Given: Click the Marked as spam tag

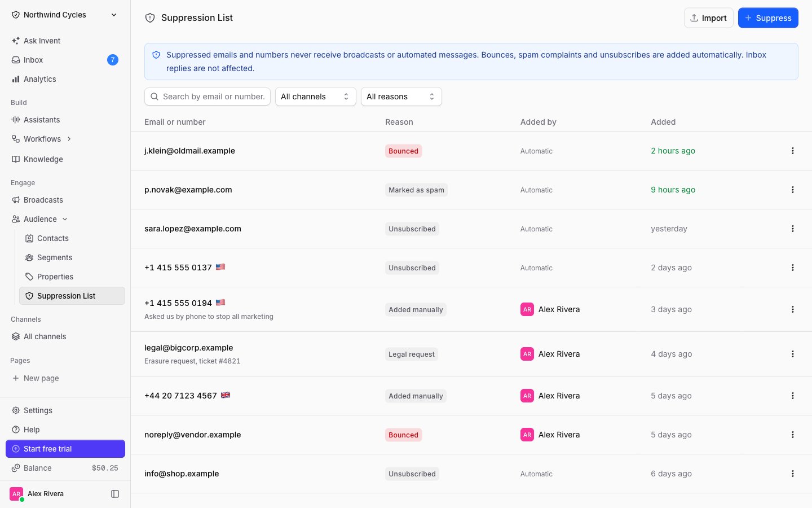Looking at the screenshot, I should [416, 190].
